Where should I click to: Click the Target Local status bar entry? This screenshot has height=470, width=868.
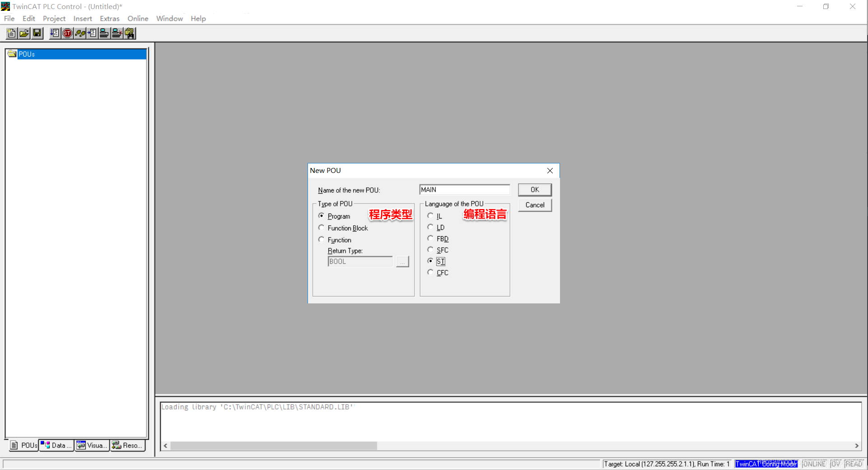click(667, 464)
